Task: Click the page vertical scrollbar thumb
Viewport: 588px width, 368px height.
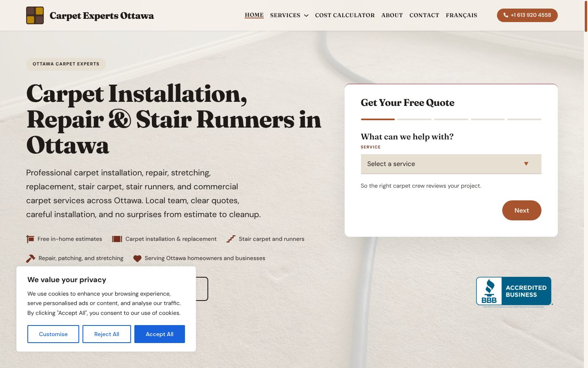Action: [586, 16]
